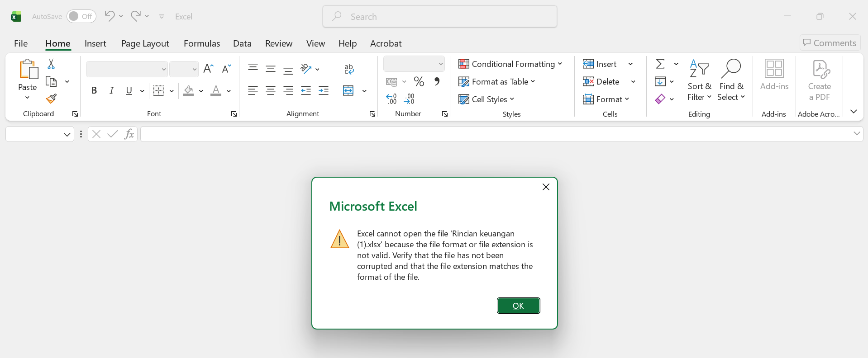Click the Wrap Text icon

click(x=349, y=69)
